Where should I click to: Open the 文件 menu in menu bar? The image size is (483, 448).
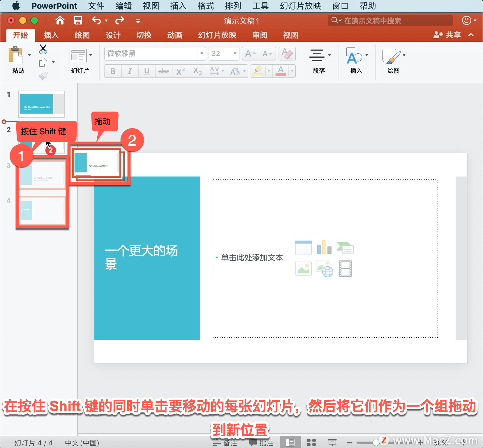coord(96,6)
